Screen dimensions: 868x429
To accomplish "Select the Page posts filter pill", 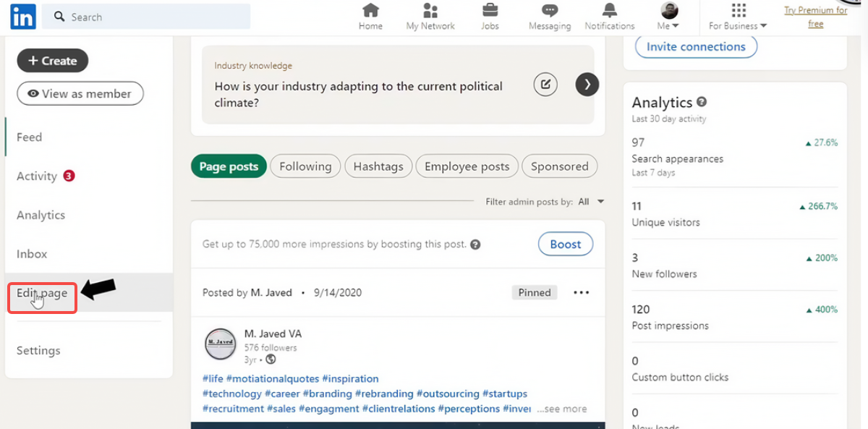I will click(x=228, y=166).
